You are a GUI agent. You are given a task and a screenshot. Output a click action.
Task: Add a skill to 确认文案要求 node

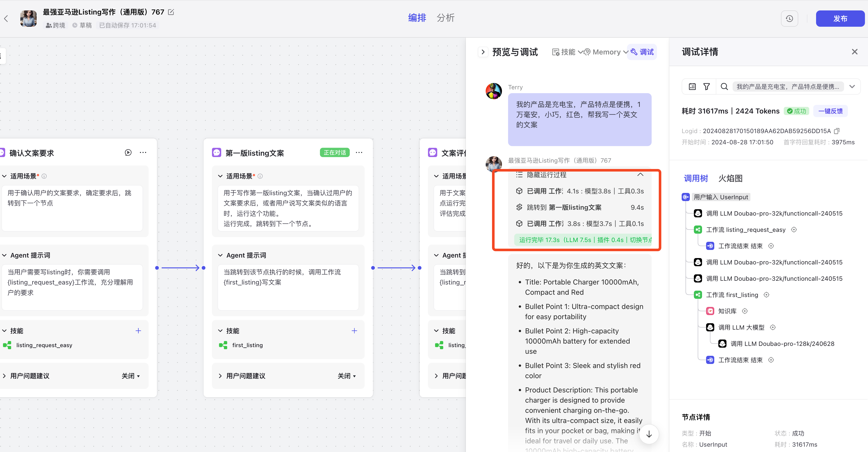click(x=138, y=331)
